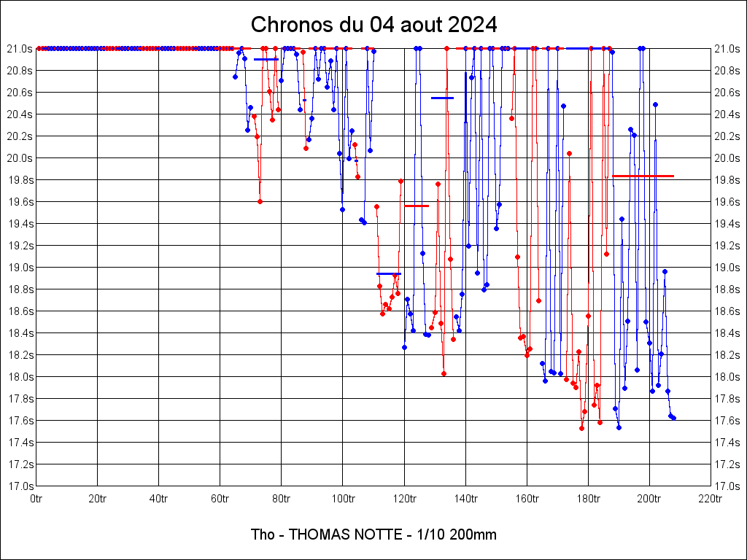Click the "100tr" x-axis label
The height and width of the screenshot is (560, 747).
click(x=343, y=499)
